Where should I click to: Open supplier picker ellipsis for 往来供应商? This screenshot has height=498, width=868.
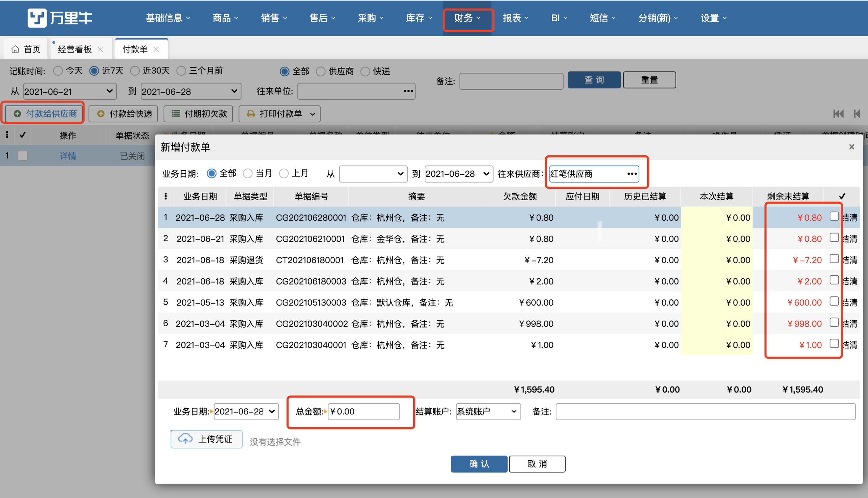click(632, 174)
